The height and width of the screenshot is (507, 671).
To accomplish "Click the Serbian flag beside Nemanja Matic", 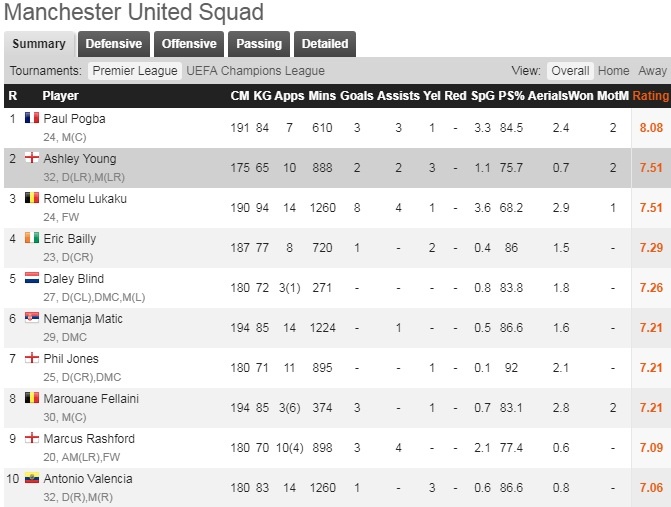I will (31, 318).
